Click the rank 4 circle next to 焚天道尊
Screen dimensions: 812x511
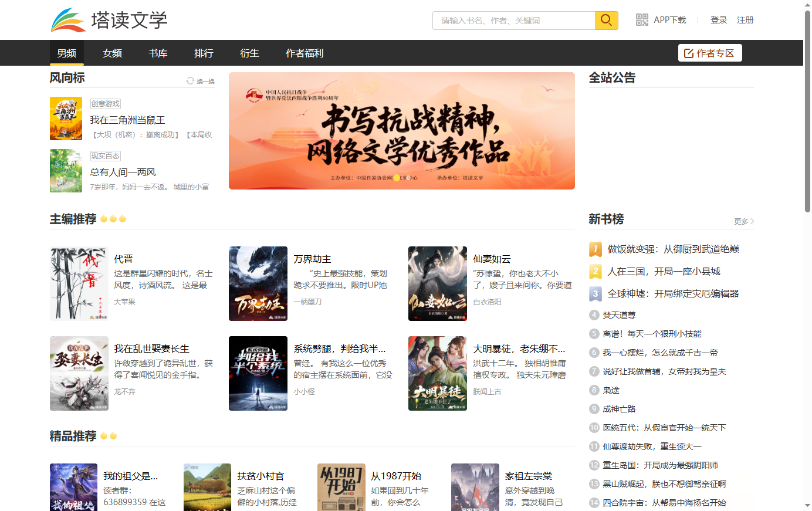tap(594, 315)
